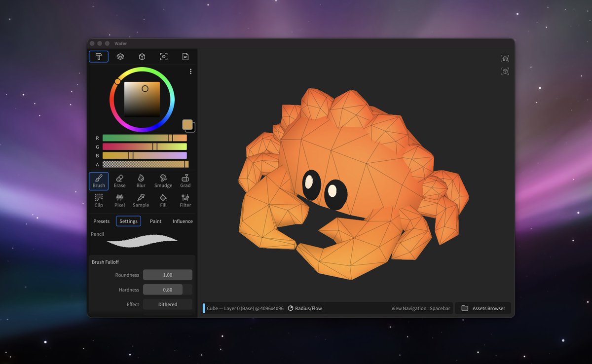The image size is (592, 364).
Task: Open color picker three-dot options menu
Action: point(190,72)
